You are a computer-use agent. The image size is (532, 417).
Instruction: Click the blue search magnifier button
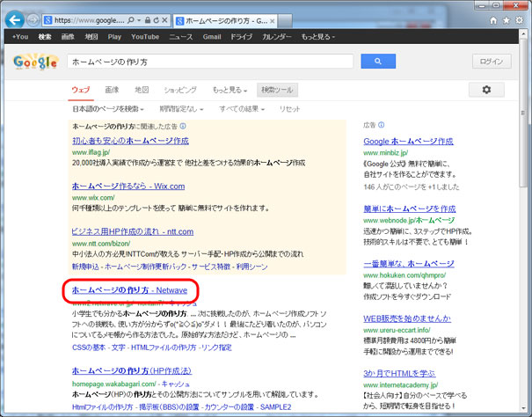[x=378, y=61]
